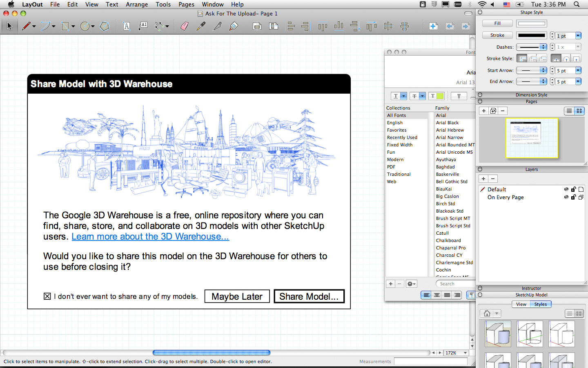Select the Rectangle tool
This screenshot has width=588, height=368.
tap(65, 26)
